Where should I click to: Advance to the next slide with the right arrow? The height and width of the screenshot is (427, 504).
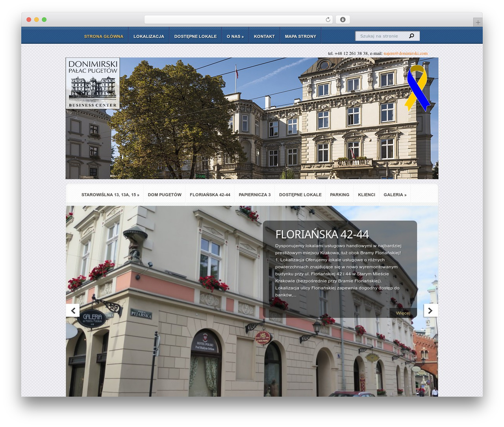point(431,310)
